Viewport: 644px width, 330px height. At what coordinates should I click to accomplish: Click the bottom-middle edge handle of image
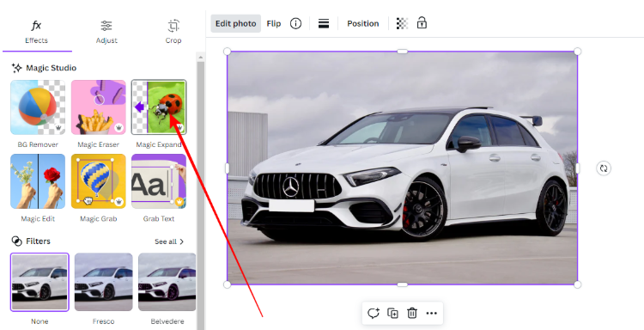point(402,284)
